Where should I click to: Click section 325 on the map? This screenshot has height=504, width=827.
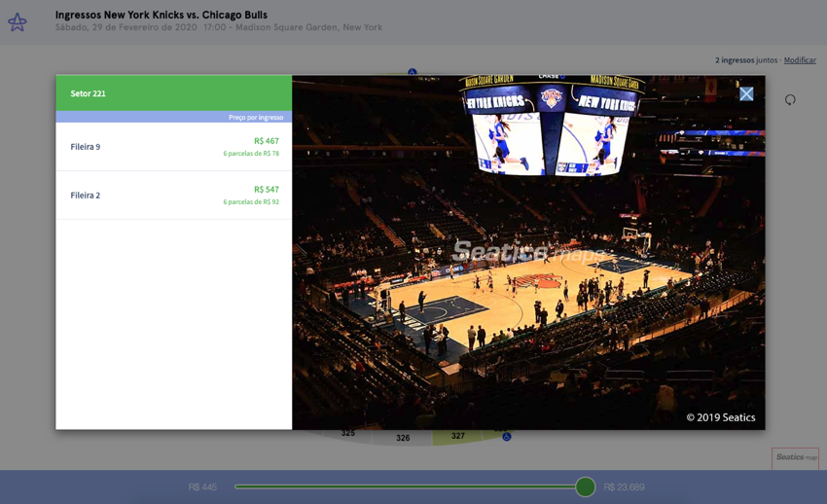pyautogui.click(x=347, y=433)
